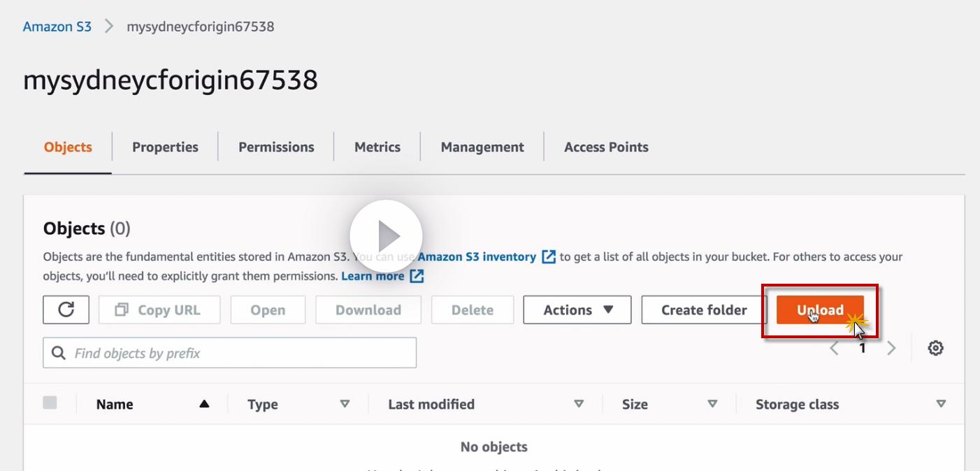Open the Permissions tab
This screenshot has width=980, height=471.
[276, 147]
